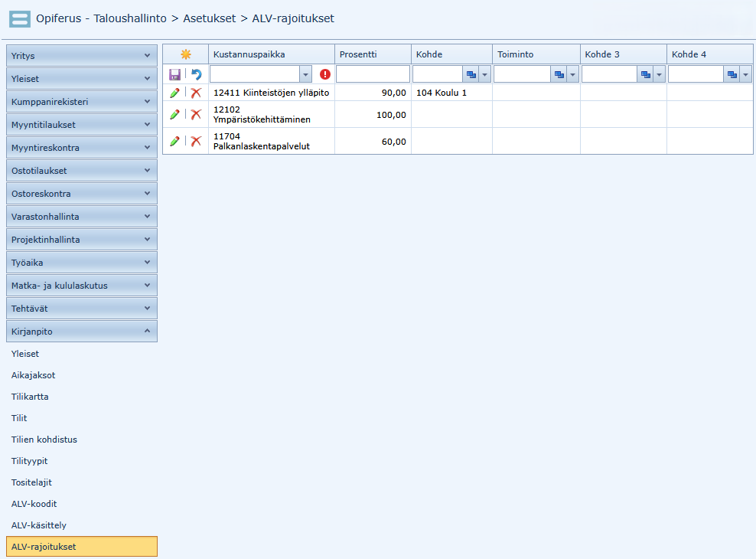Open the Tilit menu item
Screen dimensions: 756x559
pos(19,418)
